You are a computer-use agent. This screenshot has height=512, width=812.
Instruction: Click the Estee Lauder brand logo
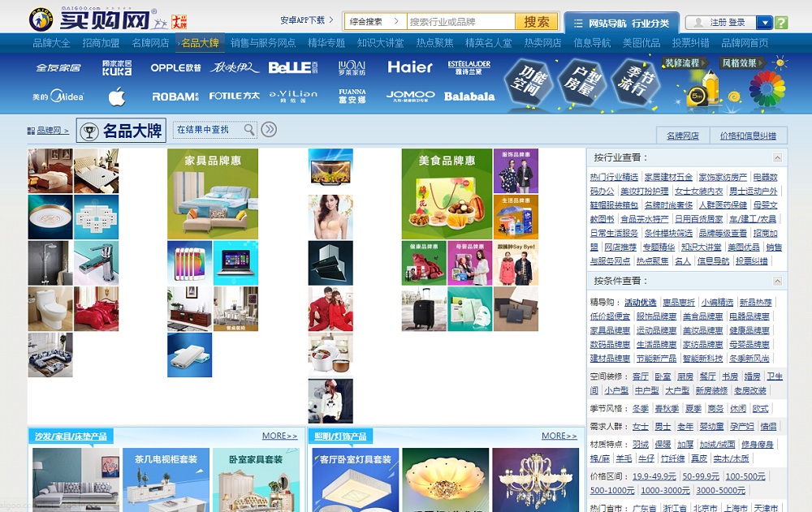[469, 67]
